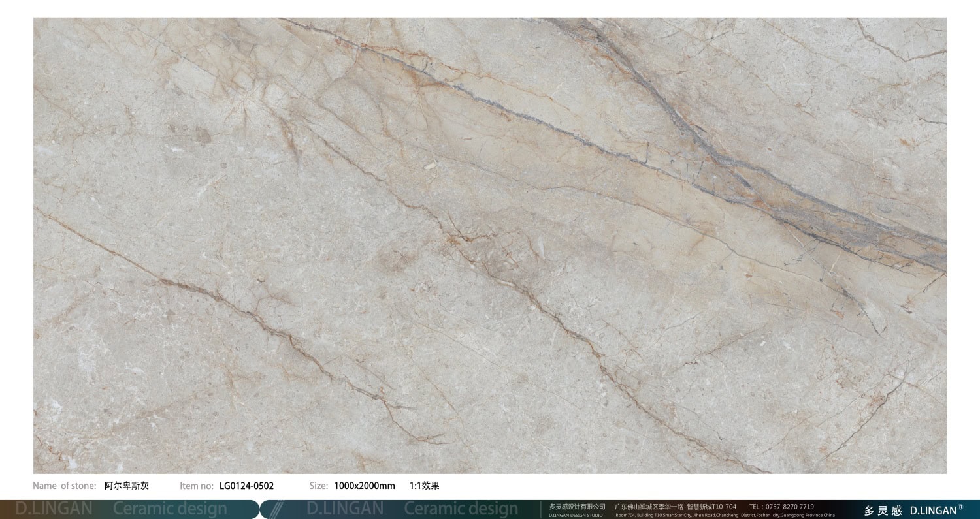Click the company name 多灵感设计有限公司
980x519 pixels.
(x=577, y=507)
